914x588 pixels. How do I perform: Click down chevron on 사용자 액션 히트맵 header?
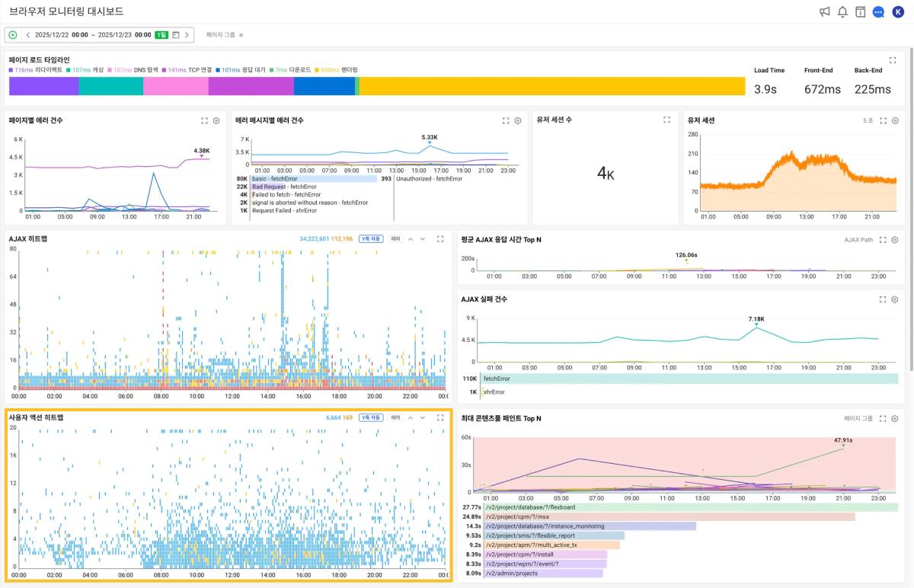tap(423, 417)
